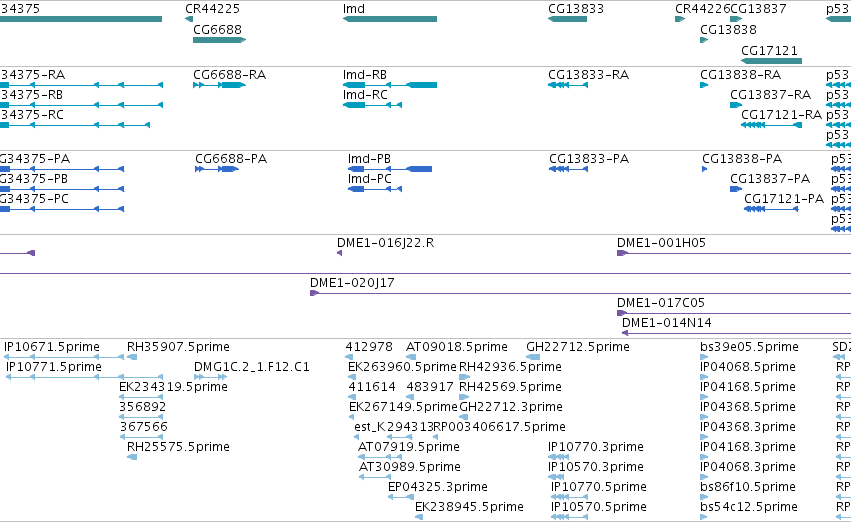Select EST bs39e05.5prime
The image size is (851, 522).
[704, 357]
